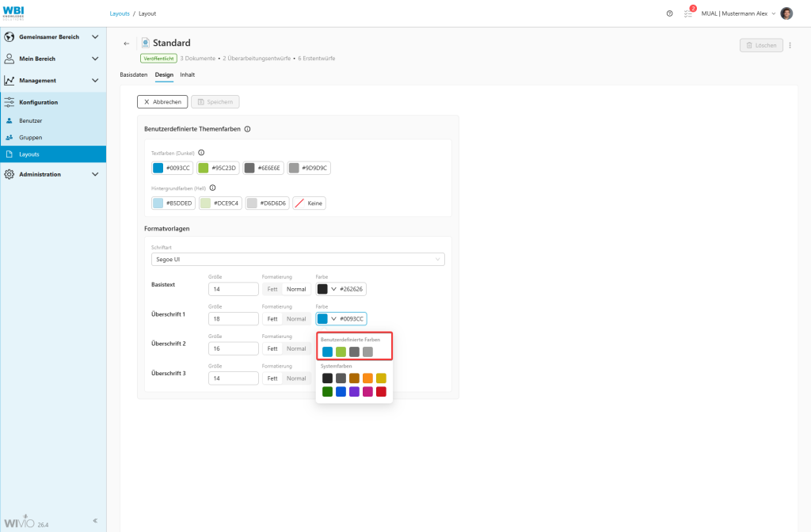Expand the Administration chevron
This screenshot has width=811, height=532.
click(x=95, y=174)
